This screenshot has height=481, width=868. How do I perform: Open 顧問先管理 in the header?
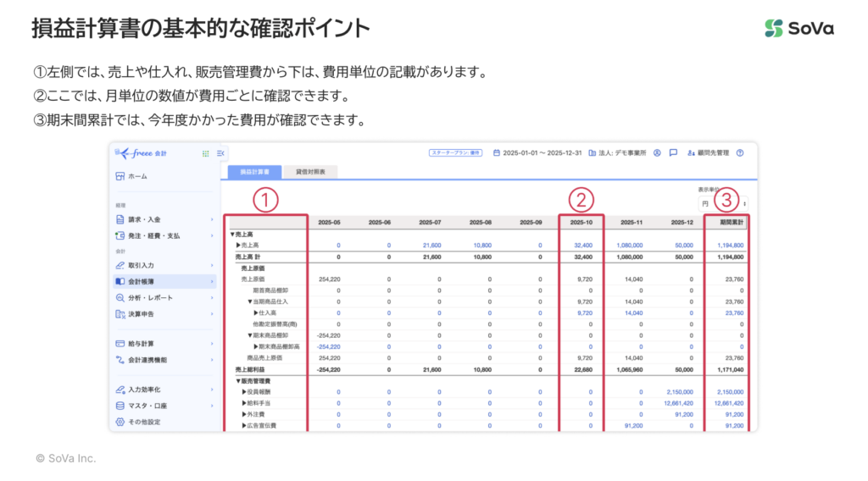point(707,153)
